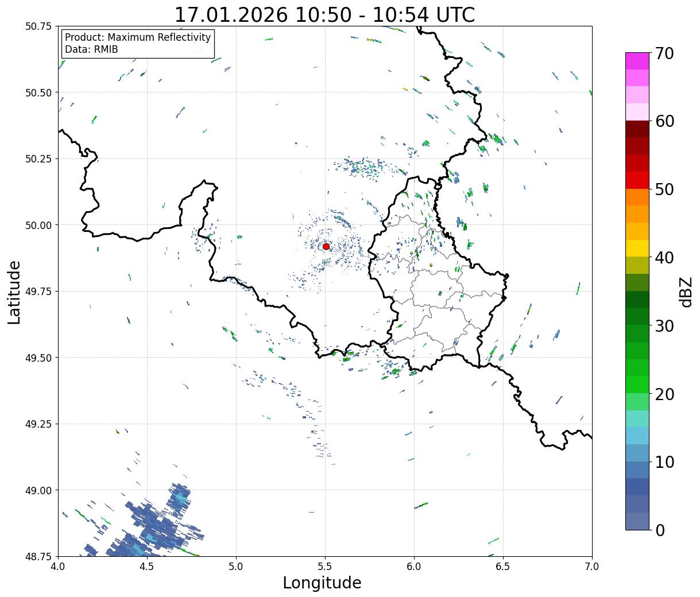Click the 'Product: Maximum Reflectivity' label

point(138,37)
